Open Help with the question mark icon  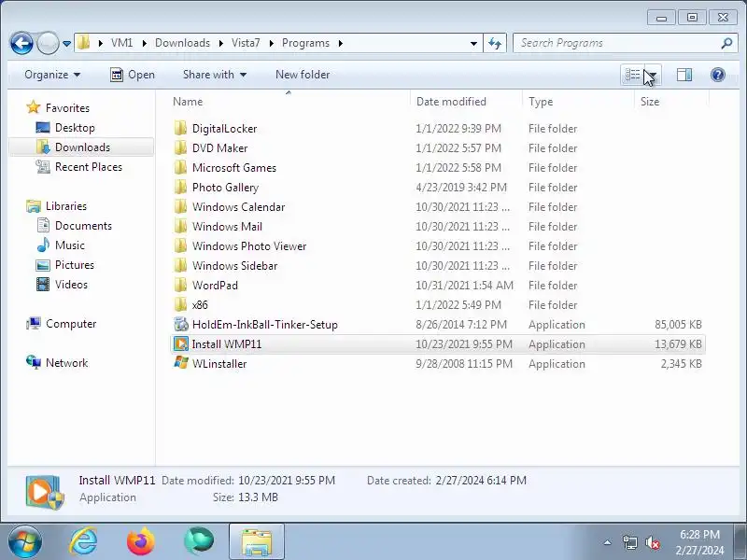coord(717,75)
